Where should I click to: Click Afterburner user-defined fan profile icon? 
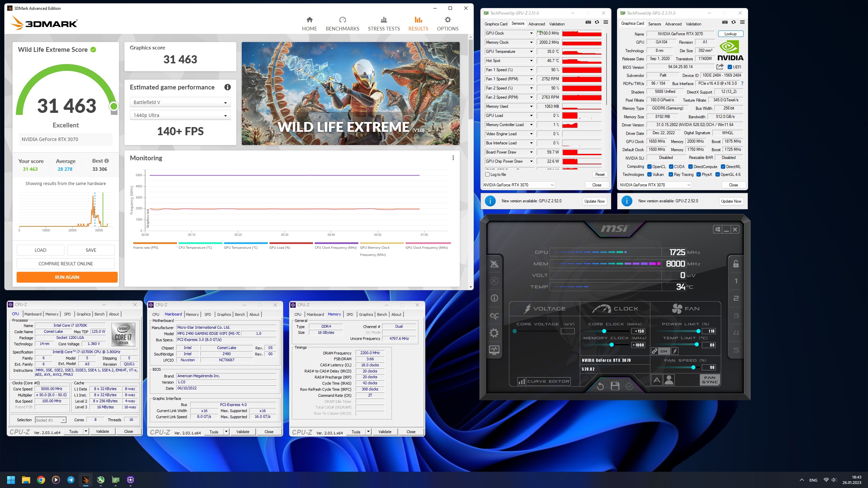click(x=669, y=380)
